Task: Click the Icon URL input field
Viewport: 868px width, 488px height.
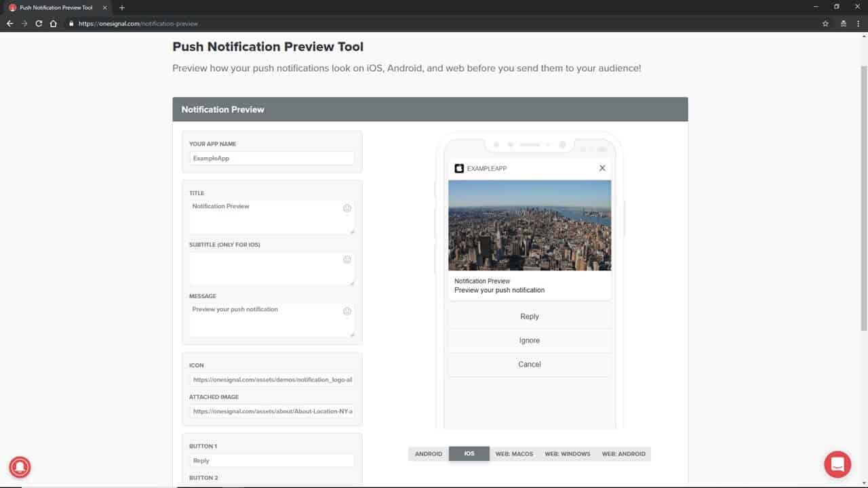Action: tap(272, 380)
